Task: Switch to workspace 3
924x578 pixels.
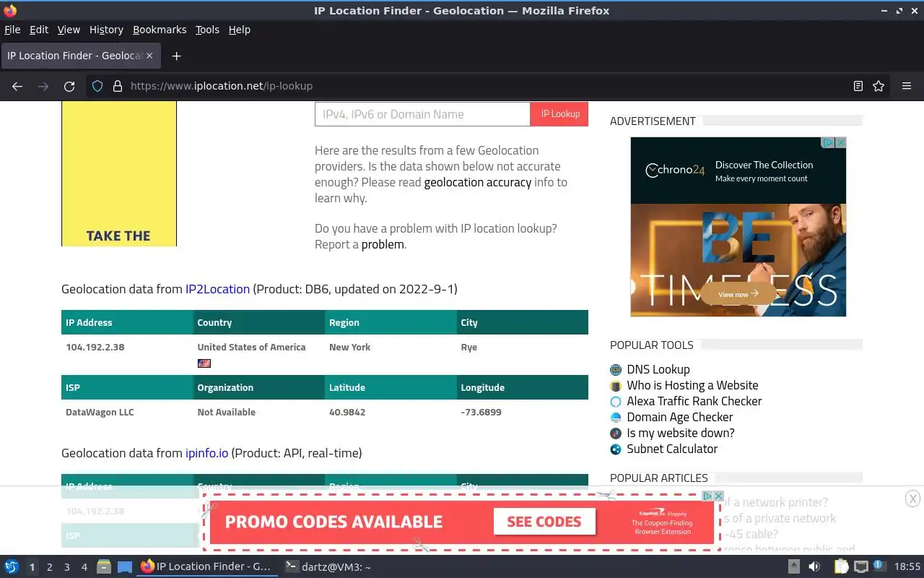Action: pos(66,567)
